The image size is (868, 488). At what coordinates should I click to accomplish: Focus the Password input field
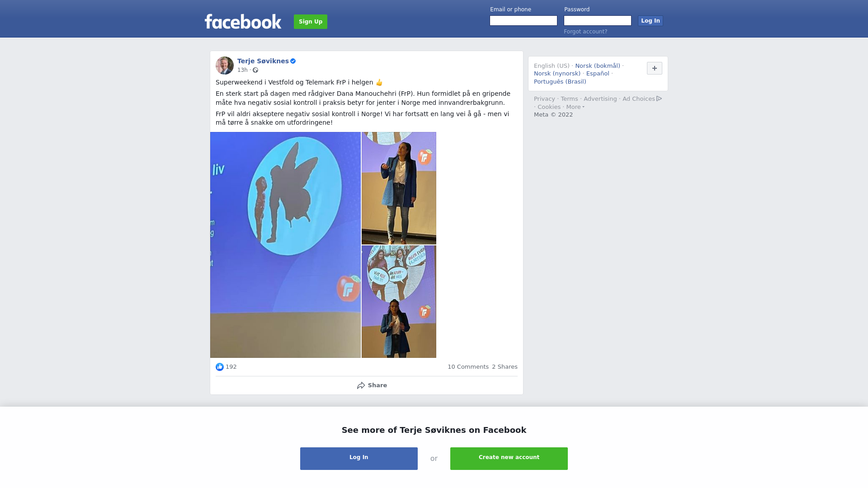click(598, 21)
